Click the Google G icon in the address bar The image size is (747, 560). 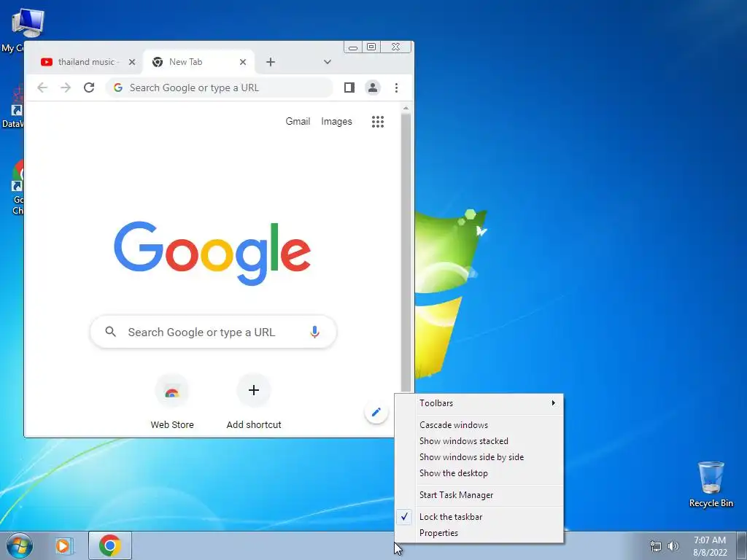pos(118,87)
